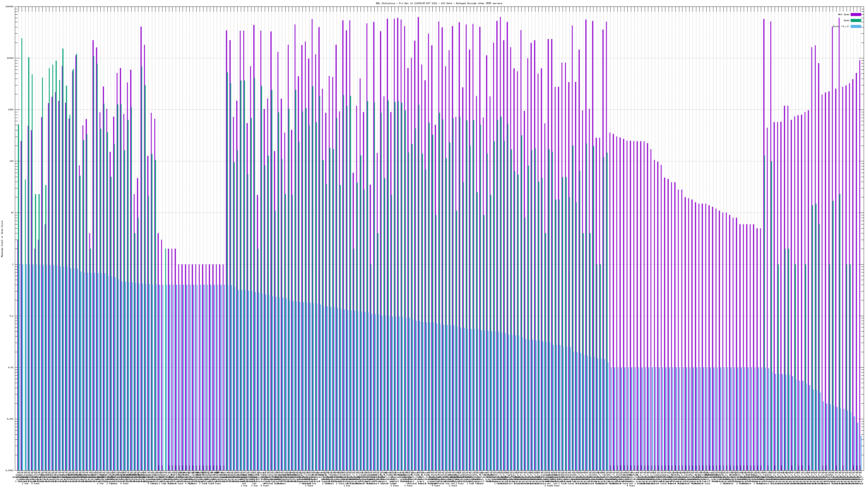Click the 10 y-axis tick label
The image size is (868, 488).
click(x=12, y=213)
